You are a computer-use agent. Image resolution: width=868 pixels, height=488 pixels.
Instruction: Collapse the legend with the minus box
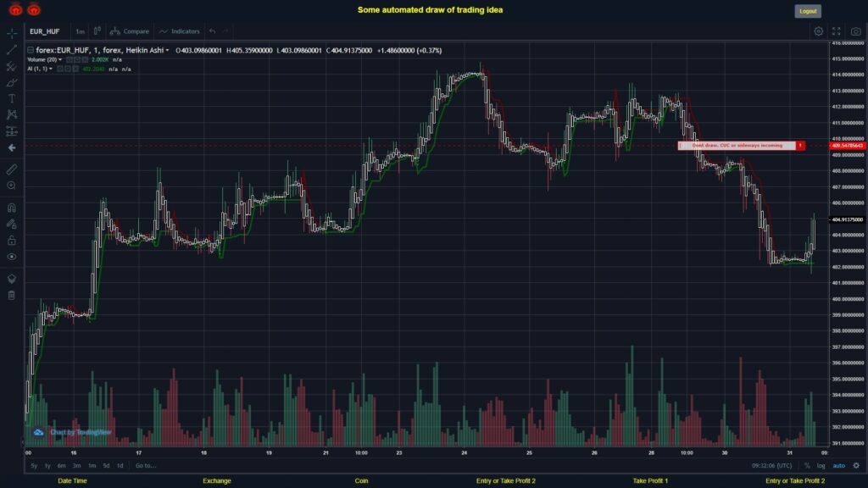tap(31, 50)
